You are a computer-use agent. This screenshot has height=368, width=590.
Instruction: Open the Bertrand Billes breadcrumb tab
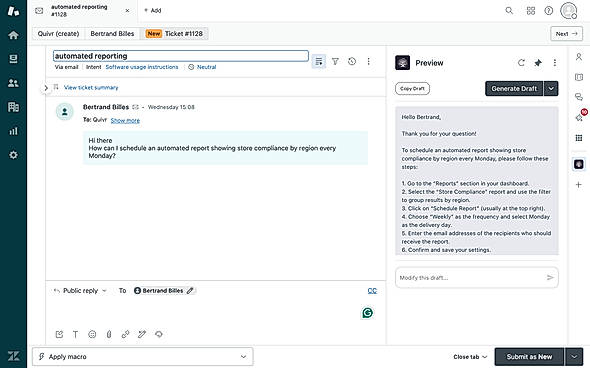click(x=112, y=33)
